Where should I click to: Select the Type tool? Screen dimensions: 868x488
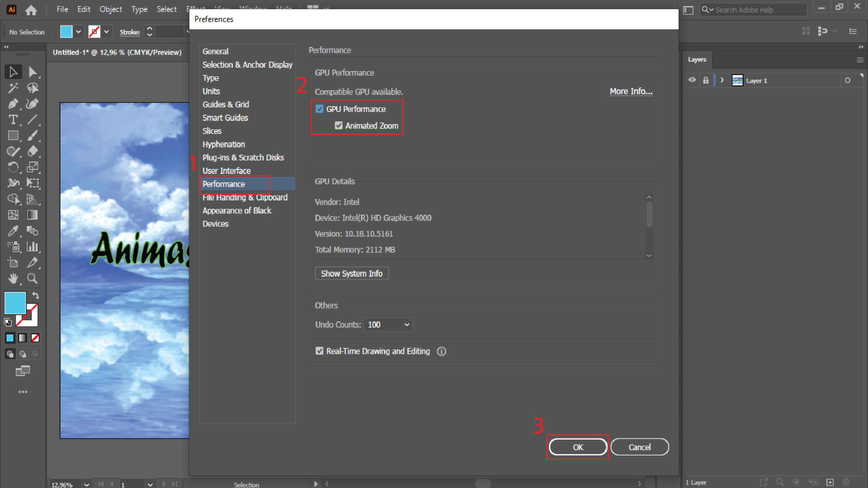click(13, 119)
